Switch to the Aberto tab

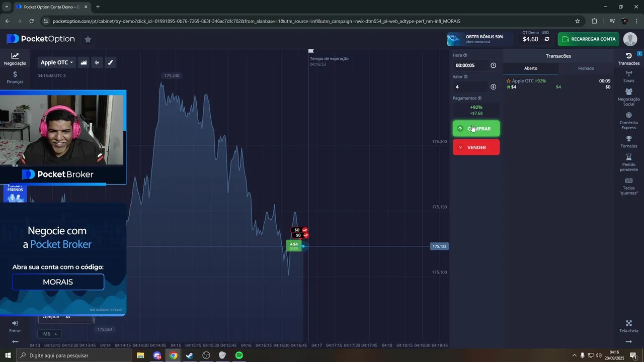tap(531, 68)
